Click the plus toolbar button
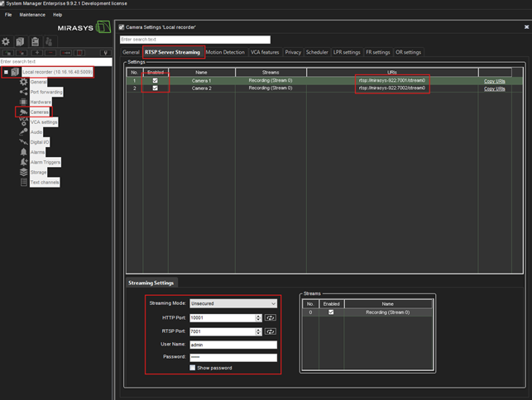 click(x=37, y=53)
